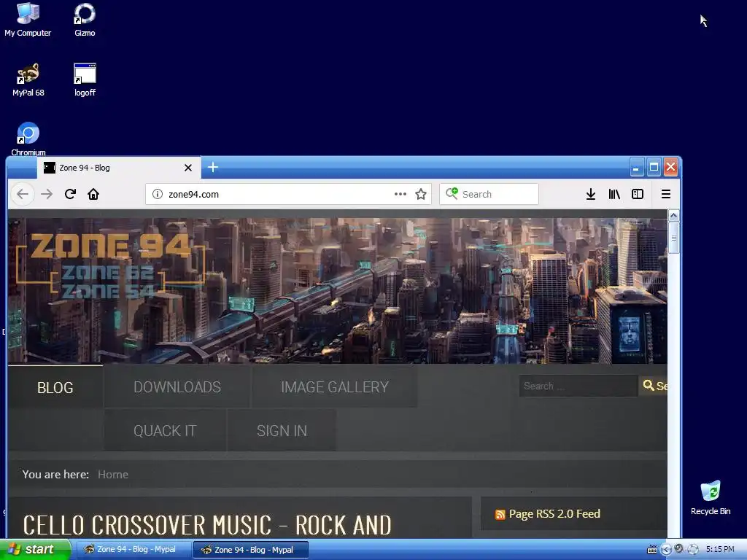Open the SIGN IN navigation item
747x560 pixels.
click(x=282, y=430)
